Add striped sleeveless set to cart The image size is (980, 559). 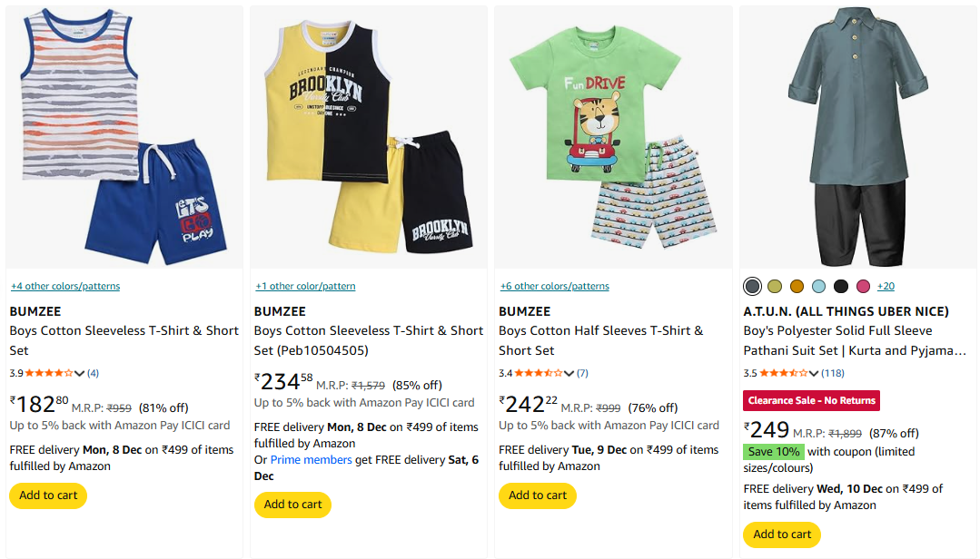tap(48, 495)
